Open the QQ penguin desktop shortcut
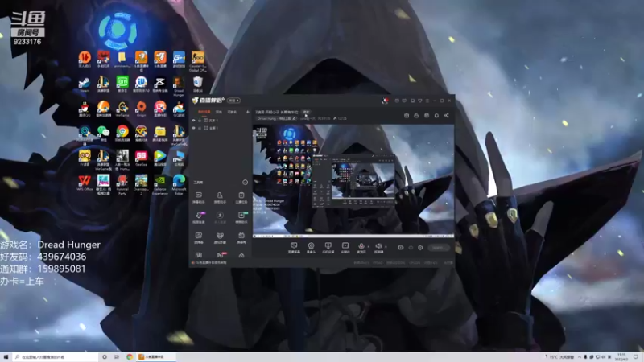 point(85,109)
